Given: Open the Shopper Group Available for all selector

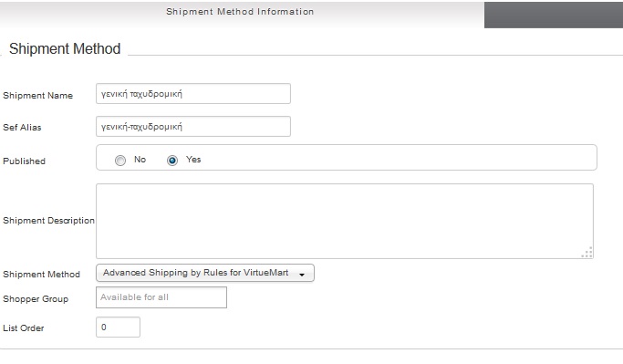Looking at the screenshot, I should pyautogui.click(x=161, y=297).
